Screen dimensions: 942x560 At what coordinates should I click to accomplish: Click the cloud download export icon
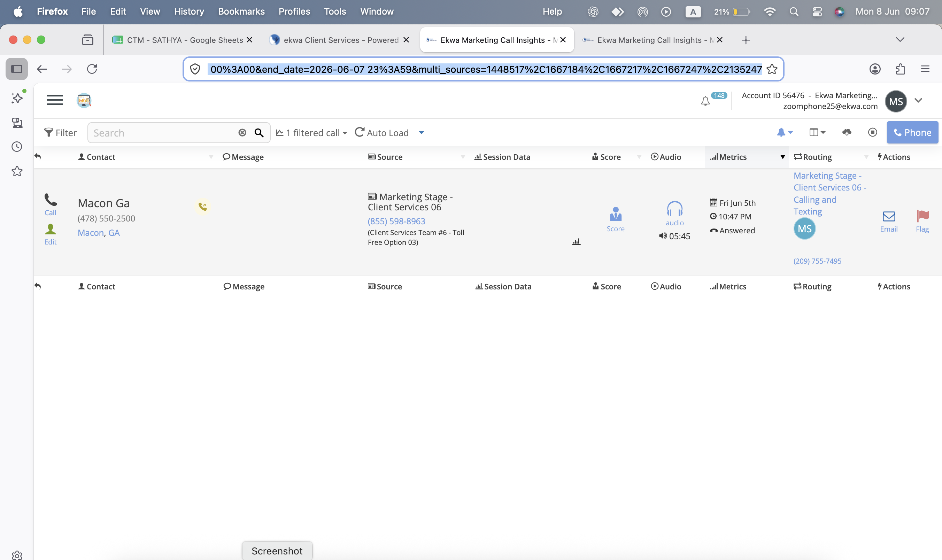tap(847, 132)
